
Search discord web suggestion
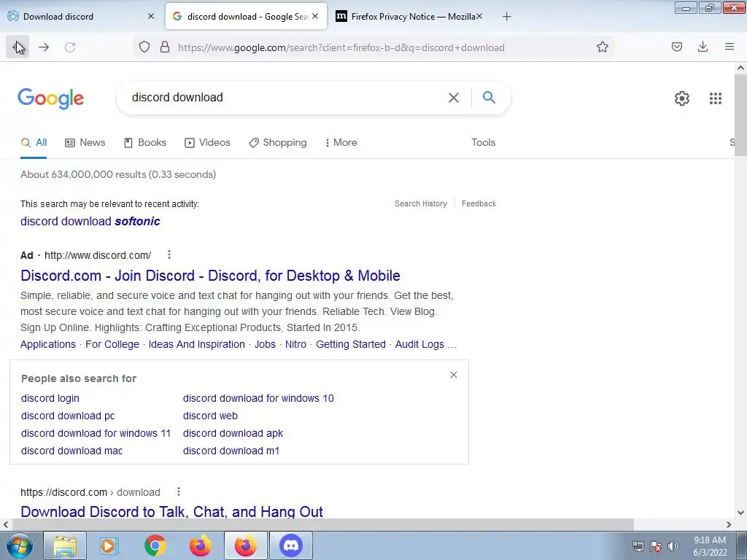pos(210,416)
